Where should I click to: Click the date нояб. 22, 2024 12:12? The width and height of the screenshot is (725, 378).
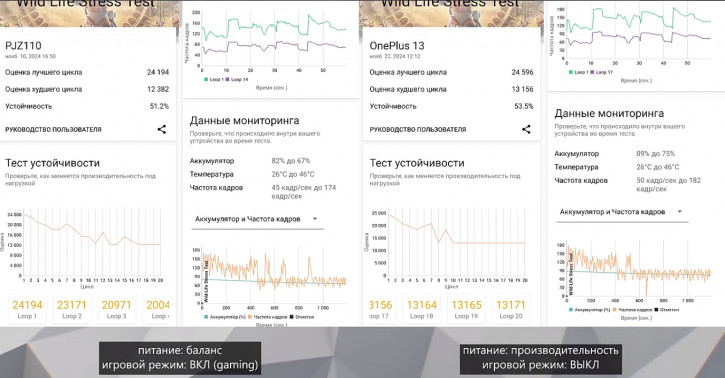395,56
